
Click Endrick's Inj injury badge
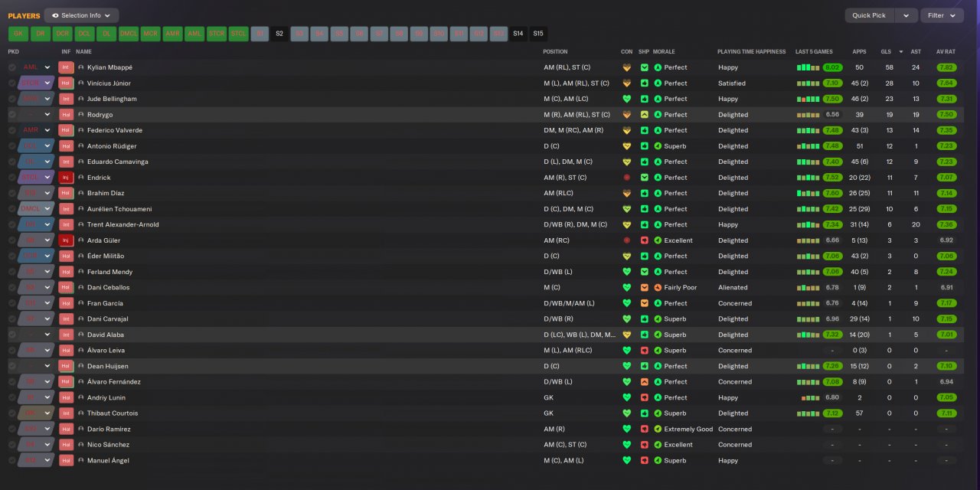(66, 178)
